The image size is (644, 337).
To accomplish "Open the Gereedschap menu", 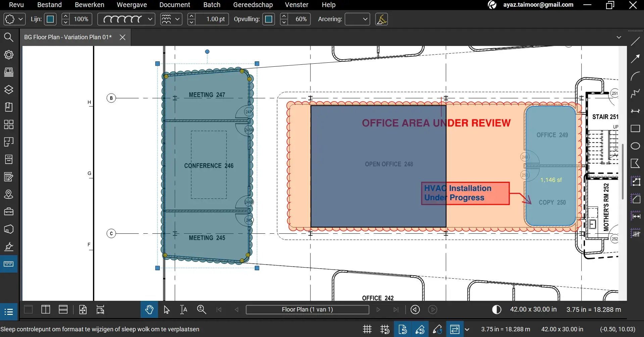I will [x=253, y=5].
